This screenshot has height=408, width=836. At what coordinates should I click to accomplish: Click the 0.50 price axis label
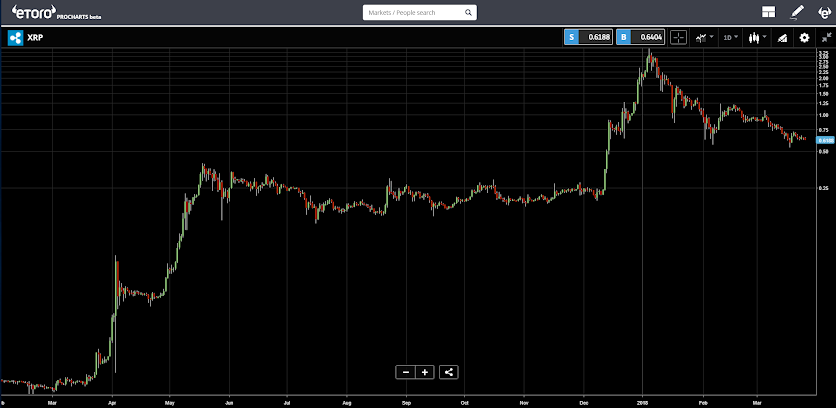click(x=824, y=152)
